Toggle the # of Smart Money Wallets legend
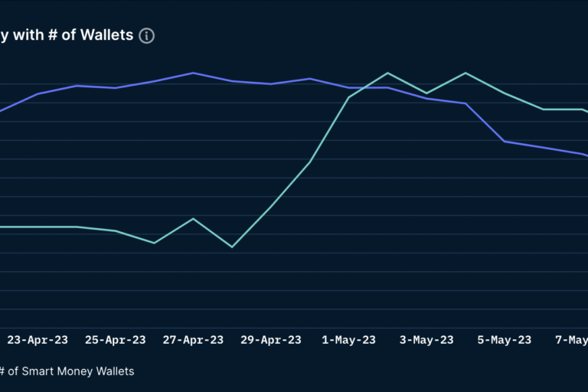The width and height of the screenshot is (588, 392). click(67, 371)
